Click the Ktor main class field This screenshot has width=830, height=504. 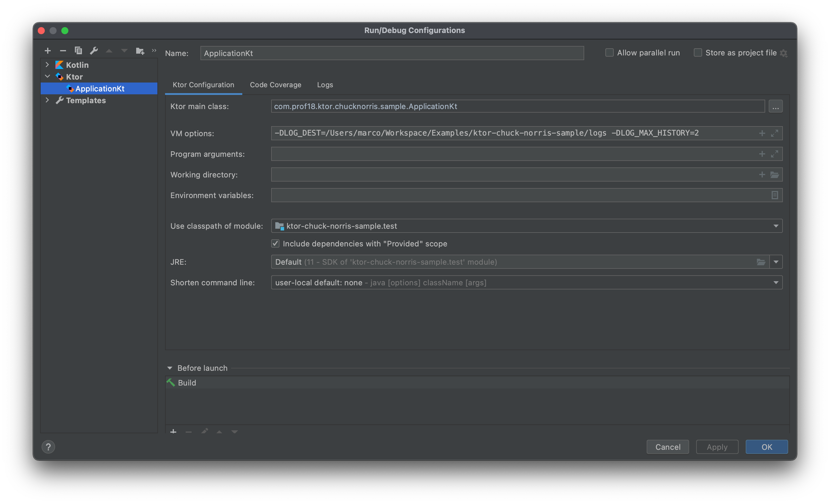[x=518, y=106]
